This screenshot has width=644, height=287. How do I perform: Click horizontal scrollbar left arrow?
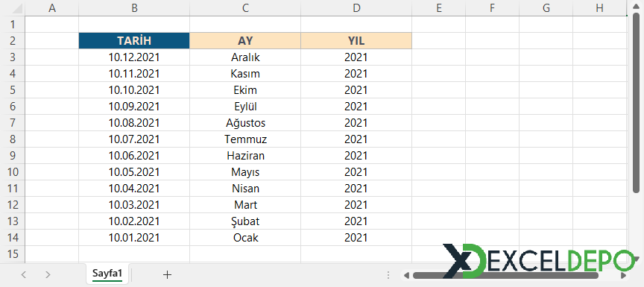[x=405, y=275]
